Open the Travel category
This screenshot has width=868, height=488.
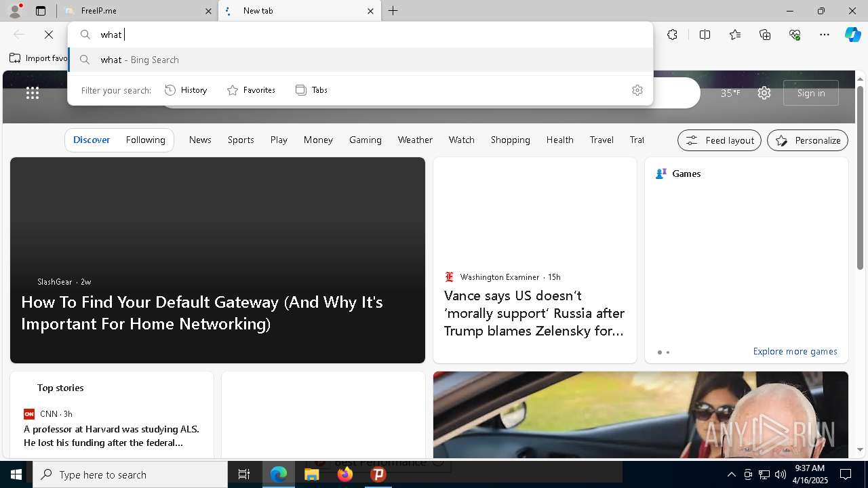click(601, 140)
